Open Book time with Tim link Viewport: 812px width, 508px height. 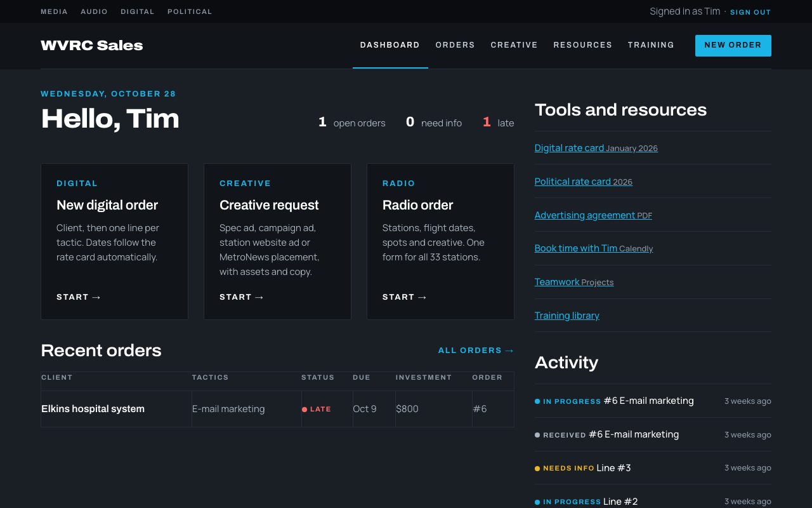tap(594, 248)
